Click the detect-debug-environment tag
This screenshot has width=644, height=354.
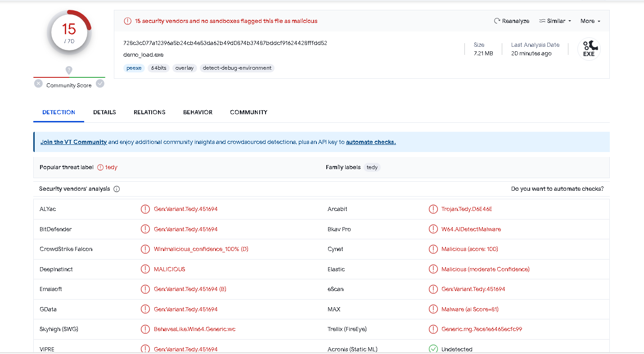(x=237, y=68)
